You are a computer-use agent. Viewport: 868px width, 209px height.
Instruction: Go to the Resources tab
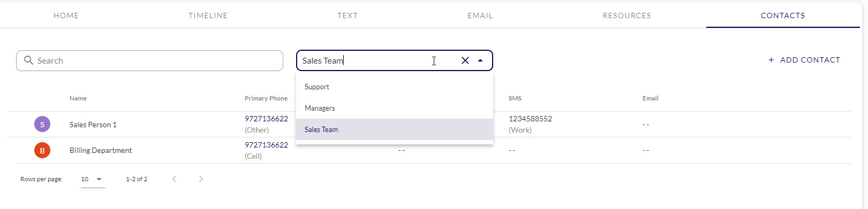[x=627, y=16]
